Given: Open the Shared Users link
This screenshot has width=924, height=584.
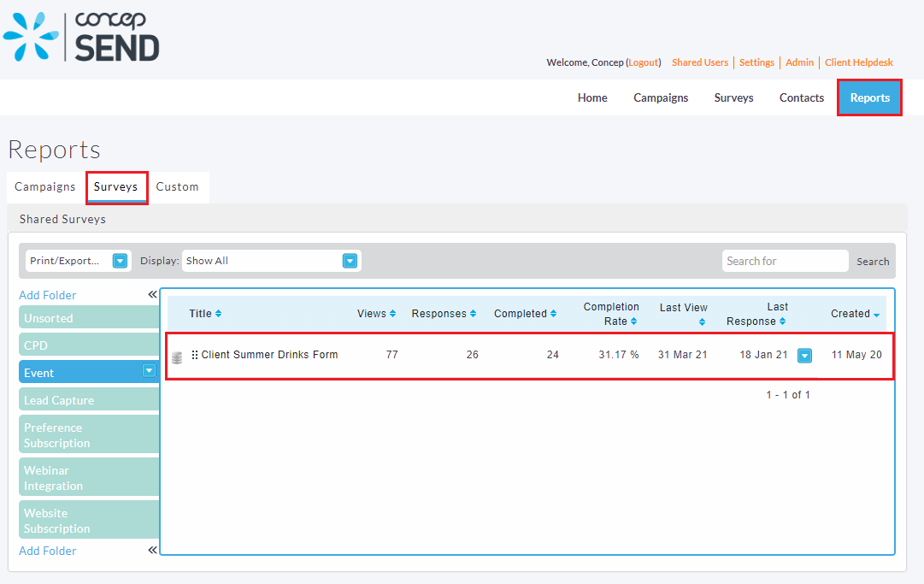Looking at the screenshot, I should point(700,62).
